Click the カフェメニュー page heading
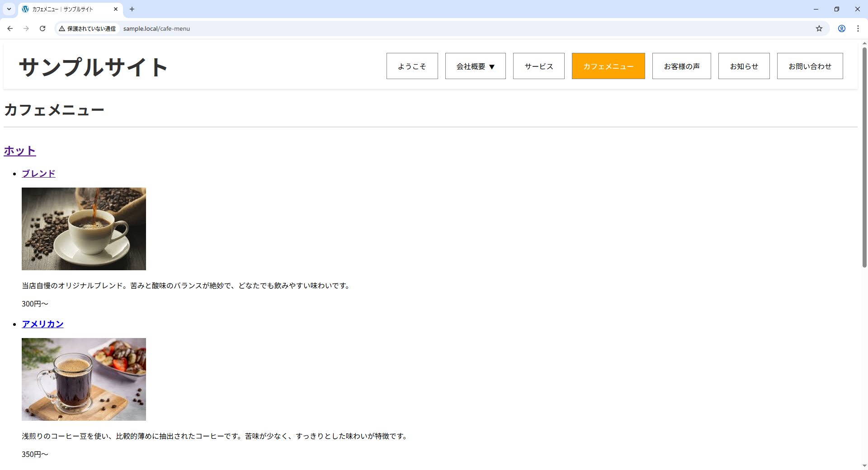This screenshot has height=470, width=868. click(54, 110)
